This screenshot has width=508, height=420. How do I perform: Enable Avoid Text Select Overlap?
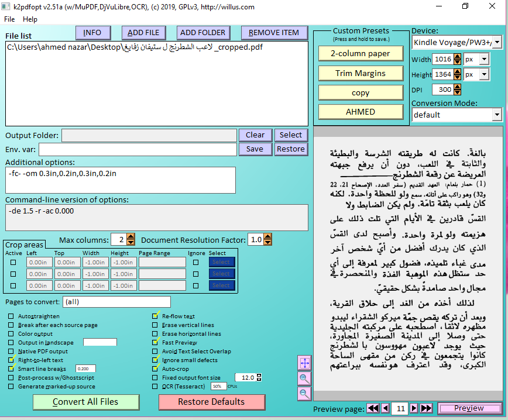155,352
